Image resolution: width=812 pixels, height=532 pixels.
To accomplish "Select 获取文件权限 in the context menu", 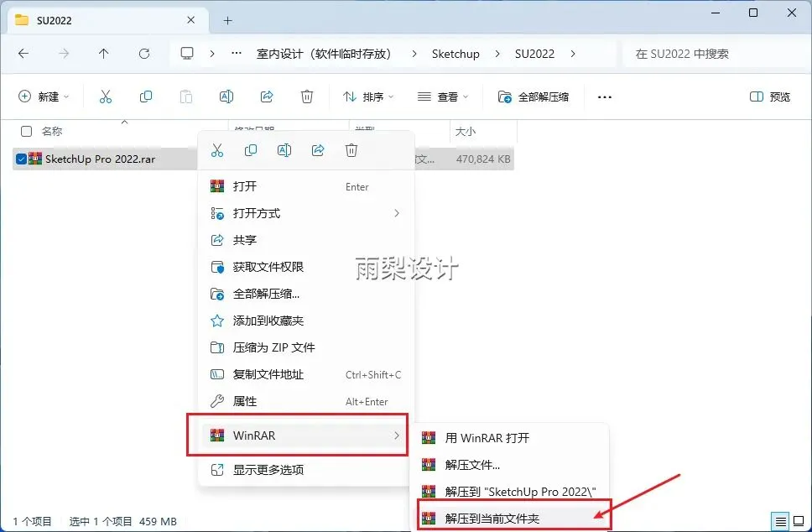I will click(306, 268).
